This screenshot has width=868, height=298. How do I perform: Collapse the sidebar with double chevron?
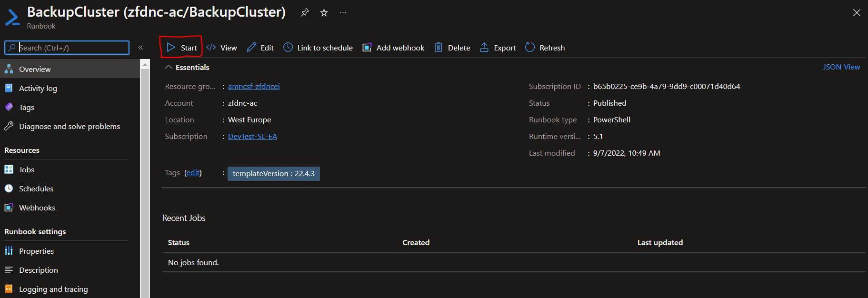coord(140,48)
